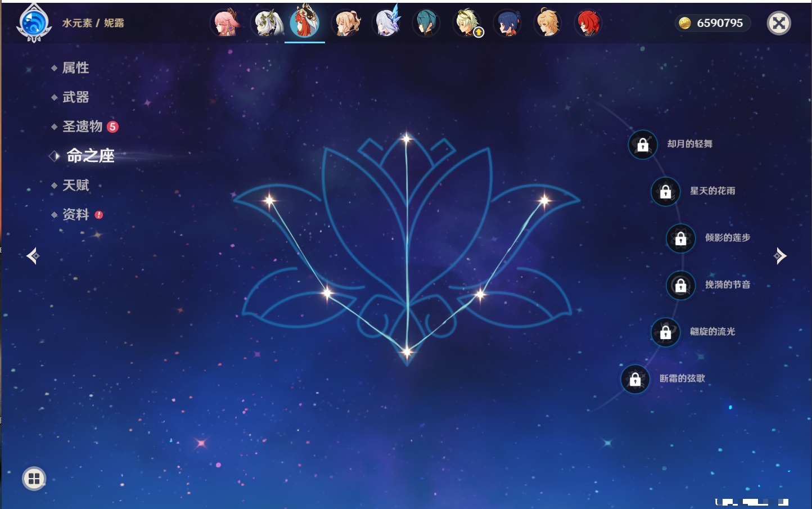Click the topmost star of the lotus constellation
This screenshot has height=509, width=812.
407,138
